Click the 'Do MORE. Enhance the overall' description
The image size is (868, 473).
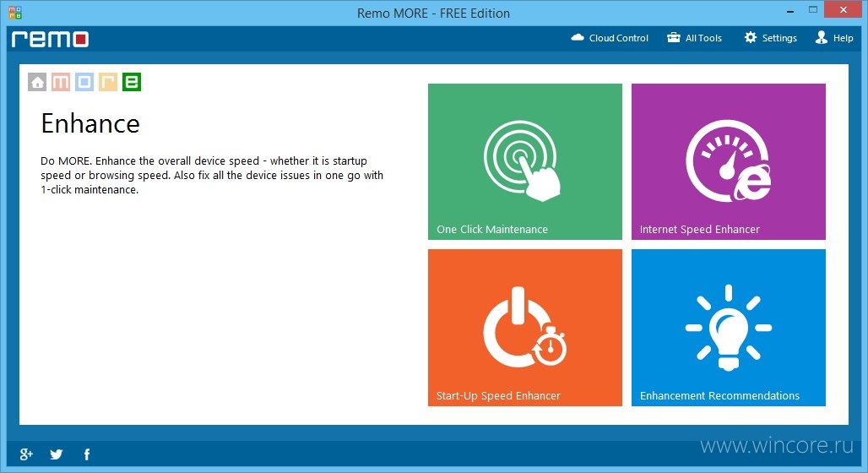pos(212,175)
